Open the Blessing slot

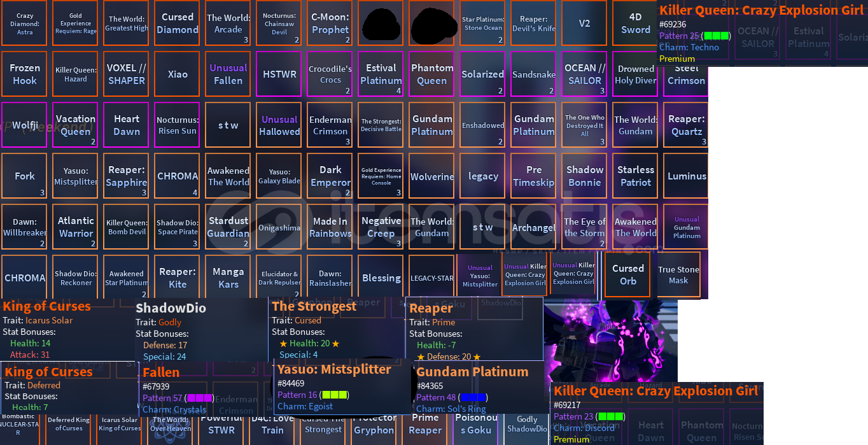pyautogui.click(x=381, y=277)
